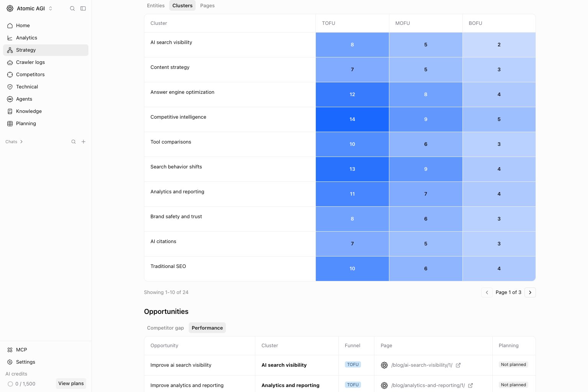The width and height of the screenshot is (588, 392).
Task: Click the Brand safety and trust cluster
Action: coord(176,217)
